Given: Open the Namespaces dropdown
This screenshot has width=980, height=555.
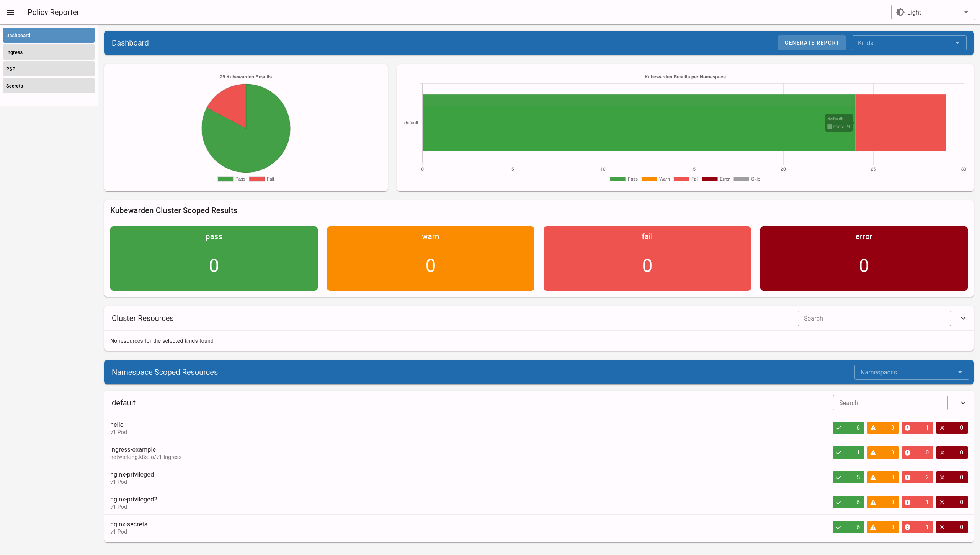Looking at the screenshot, I should pos(911,372).
